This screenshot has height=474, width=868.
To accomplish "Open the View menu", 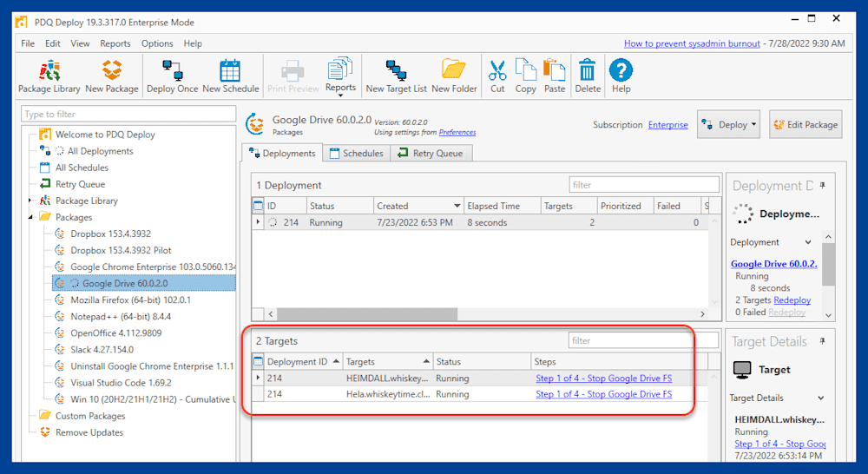I will 80,43.
